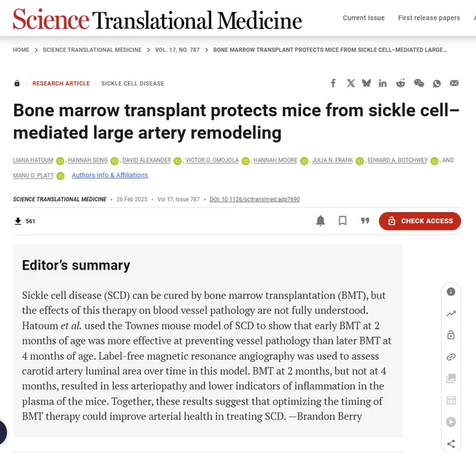Open Authors Info & Affiliations link

pos(110,175)
